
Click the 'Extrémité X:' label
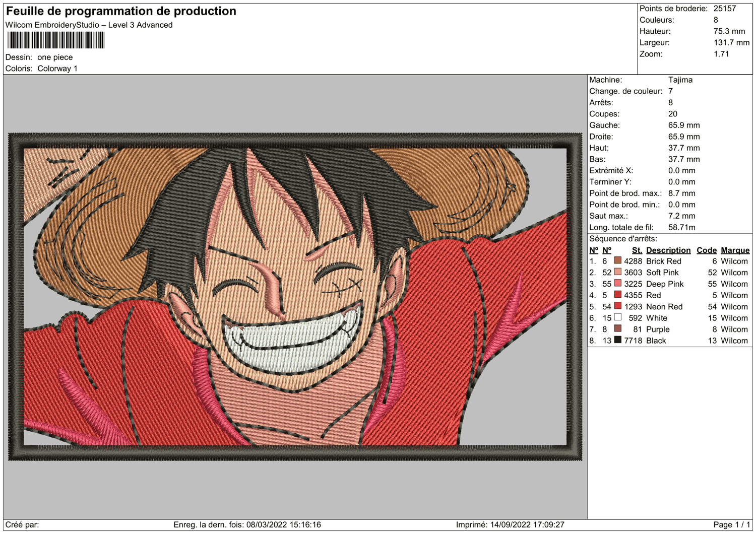pyautogui.click(x=611, y=171)
